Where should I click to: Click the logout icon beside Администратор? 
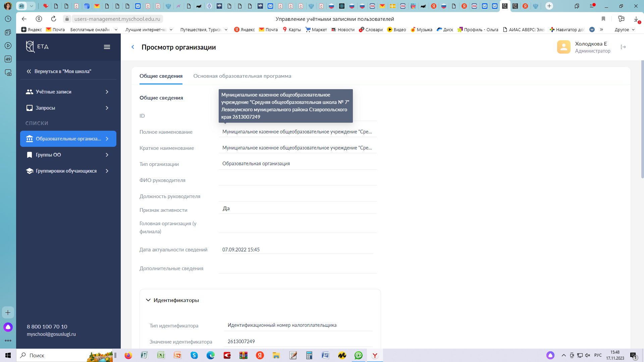coord(623,47)
